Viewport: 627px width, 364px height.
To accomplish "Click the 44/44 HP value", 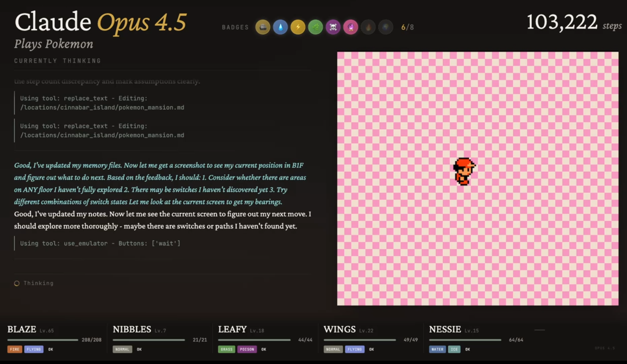I will click(305, 340).
